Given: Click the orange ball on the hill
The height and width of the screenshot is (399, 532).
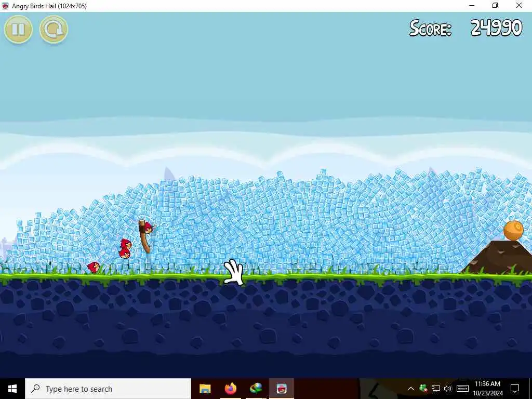Looking at the screenshot, I should tap(513, 230).
